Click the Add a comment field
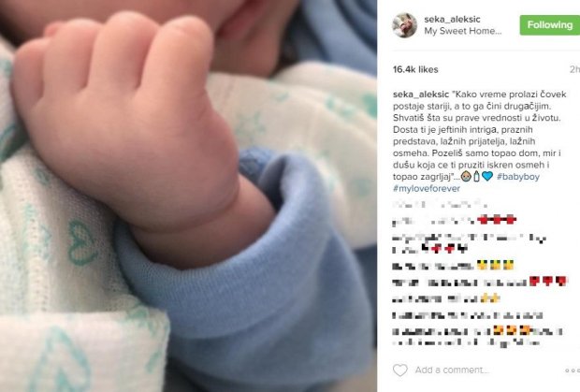The height and width of the screenshot is (392, 580). (x=452, y=370)
